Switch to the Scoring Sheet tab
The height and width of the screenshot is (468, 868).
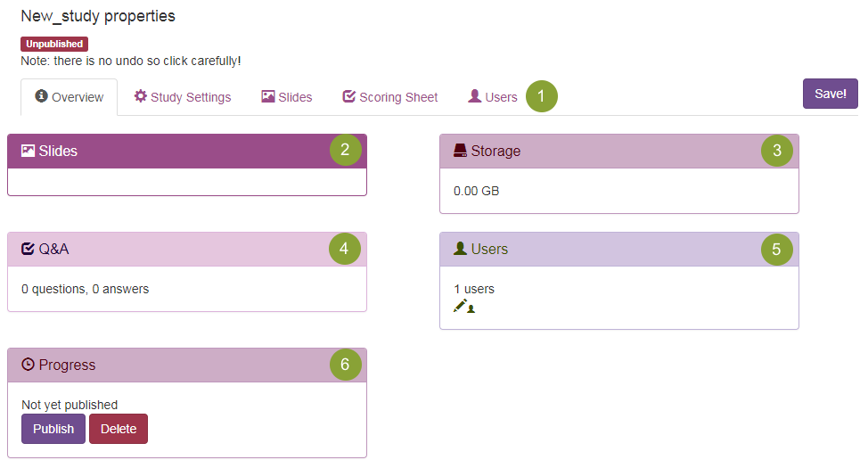[398, 97]
